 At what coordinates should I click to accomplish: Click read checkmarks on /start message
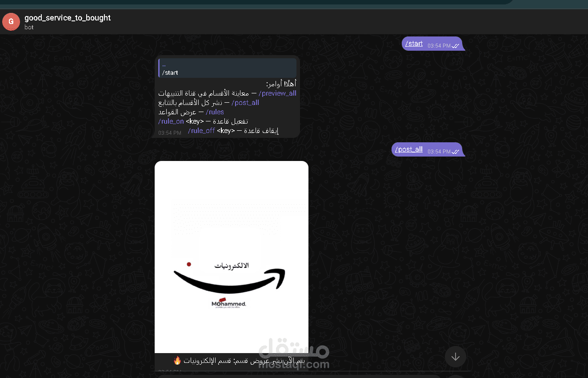click(456, 46)
